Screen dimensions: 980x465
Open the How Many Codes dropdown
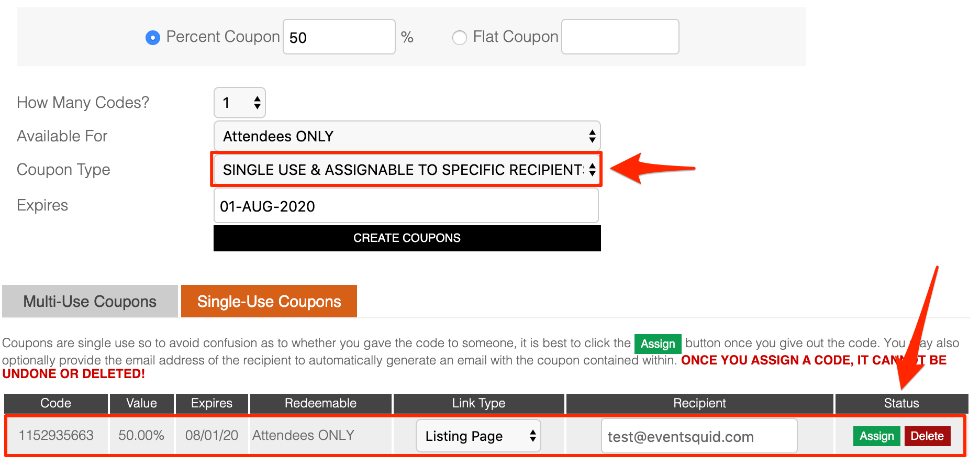[x=240, y=103]
